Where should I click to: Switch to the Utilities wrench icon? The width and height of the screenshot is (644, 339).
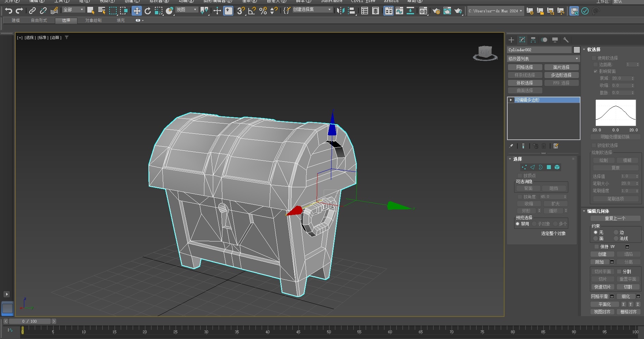[566, 40]
